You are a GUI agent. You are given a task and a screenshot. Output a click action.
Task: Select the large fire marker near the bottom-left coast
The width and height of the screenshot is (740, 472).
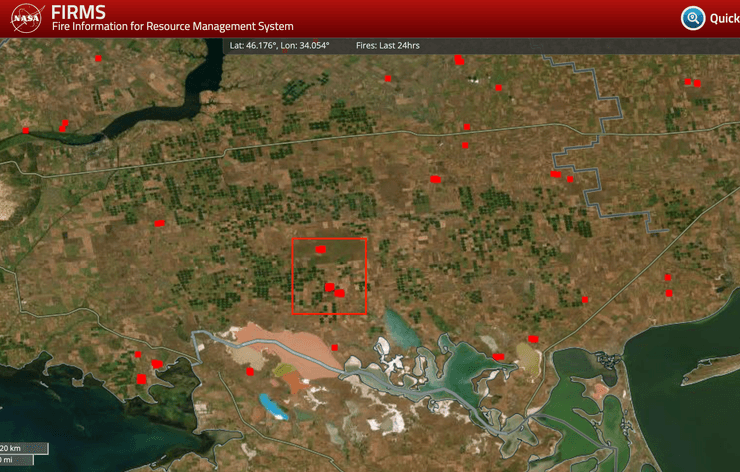coord(142,378)
